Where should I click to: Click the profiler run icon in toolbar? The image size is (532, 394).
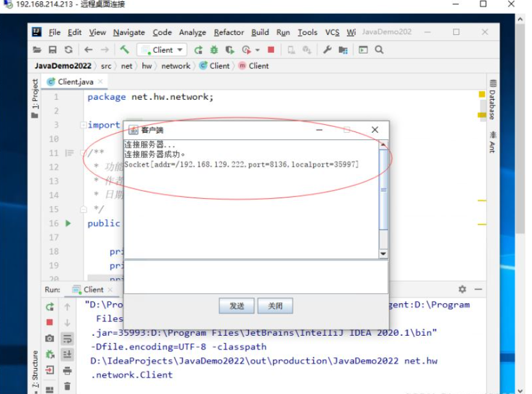[x=246, y=50]
